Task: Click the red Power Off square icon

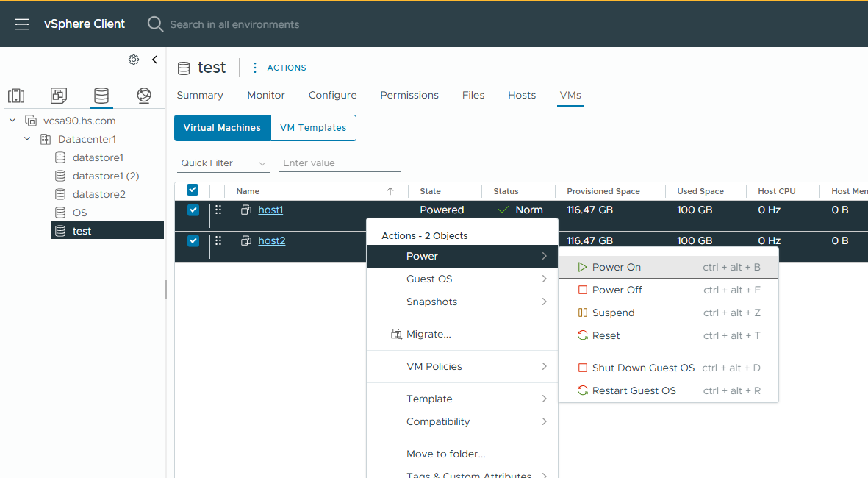Action: pos(582,290)
